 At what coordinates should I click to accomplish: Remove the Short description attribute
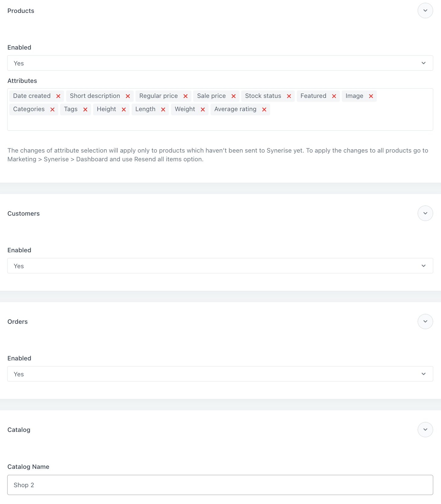tap(127, 96)
